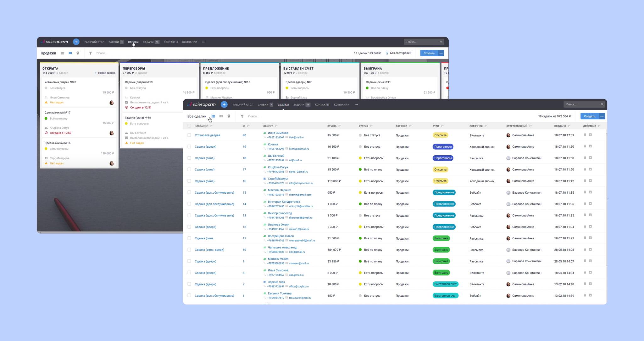Click search magnifier in back window navbar
The width and height of the screenshot is (644, 341).
pyautogui.click(x=441, y=42)
